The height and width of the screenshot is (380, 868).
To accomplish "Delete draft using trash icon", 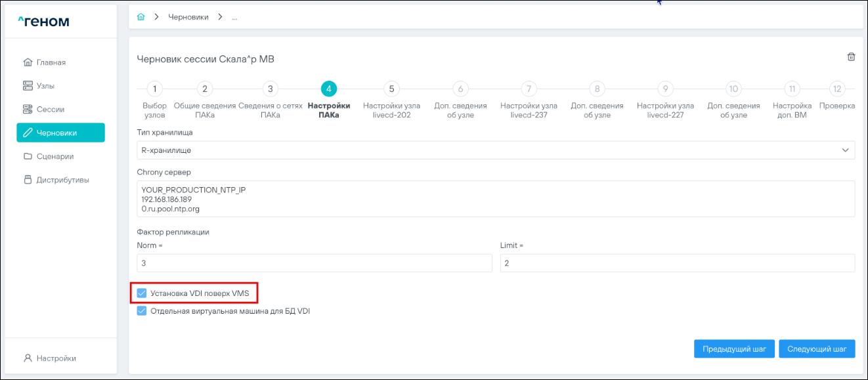I will click(851, 57).
